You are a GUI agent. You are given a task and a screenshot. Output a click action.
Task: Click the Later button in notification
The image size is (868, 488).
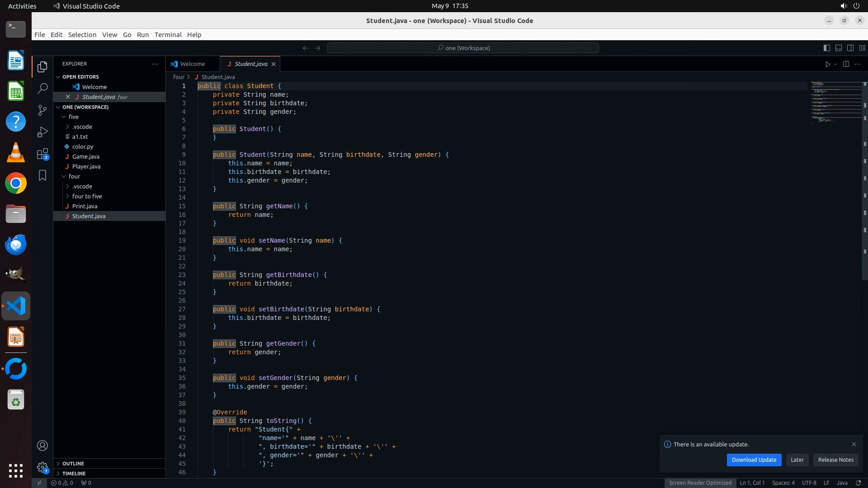point(797,460)
